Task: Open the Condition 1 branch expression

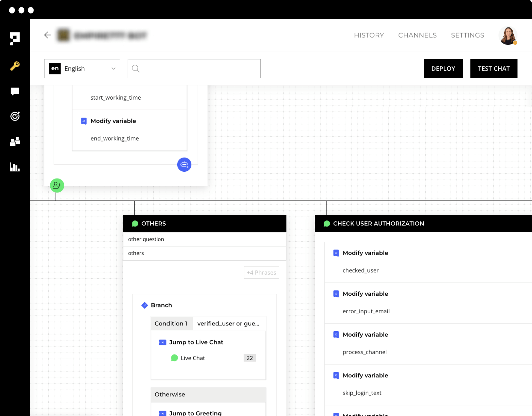Action: tap(228, 324)
